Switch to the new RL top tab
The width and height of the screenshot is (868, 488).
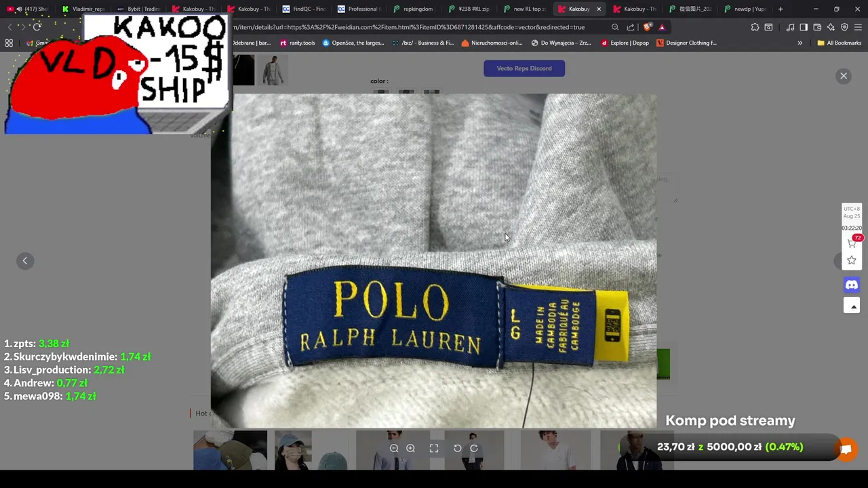pos(524,9)
